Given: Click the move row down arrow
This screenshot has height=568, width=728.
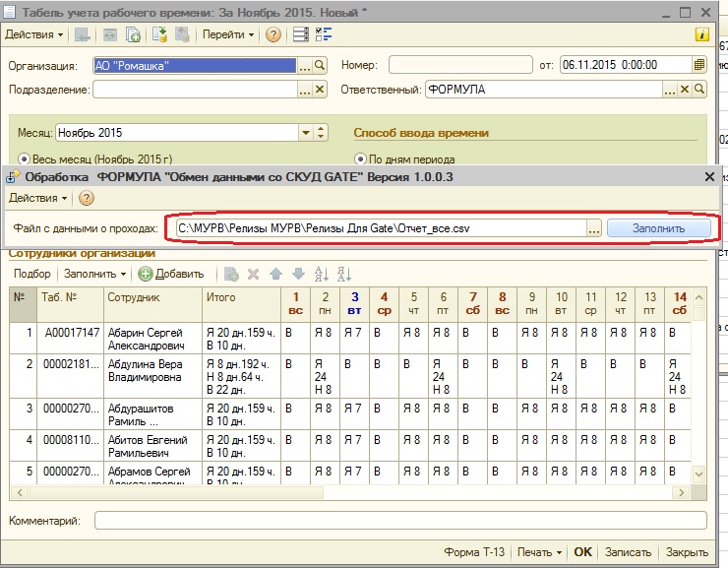Looking at the screenshot, I should click(x=298, y=274).
